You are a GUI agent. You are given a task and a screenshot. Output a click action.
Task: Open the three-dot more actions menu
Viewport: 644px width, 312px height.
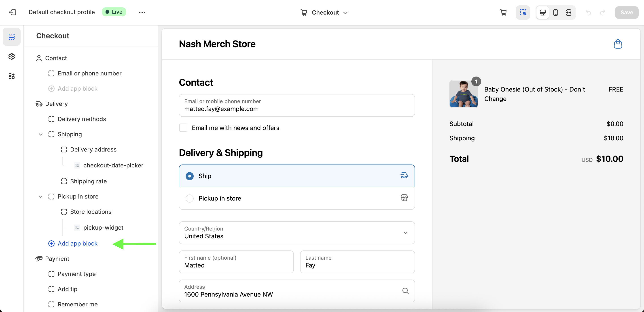point(142,12)
